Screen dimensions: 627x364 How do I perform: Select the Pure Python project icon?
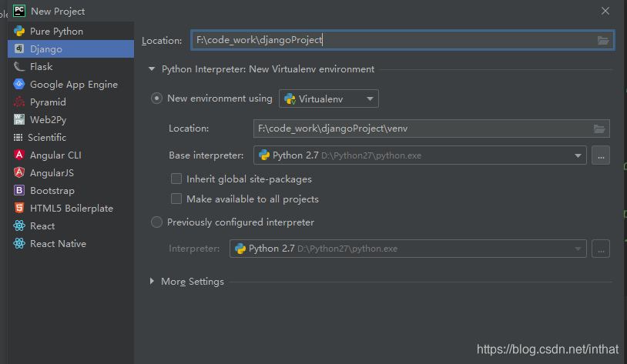tap(19, 31)
